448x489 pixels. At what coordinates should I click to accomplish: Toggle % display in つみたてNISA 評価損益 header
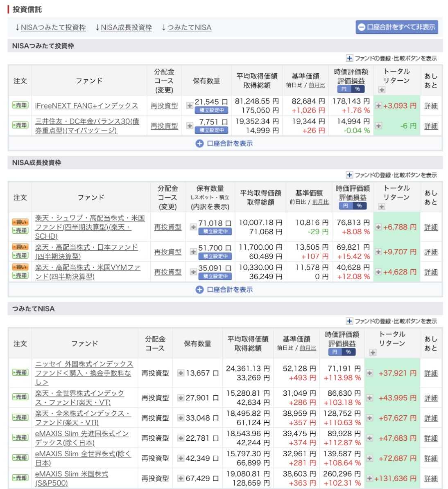348,352
